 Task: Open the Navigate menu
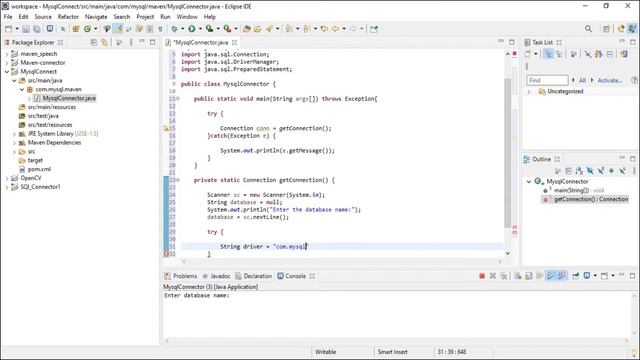pyautogui.click(x=96, y=17)
